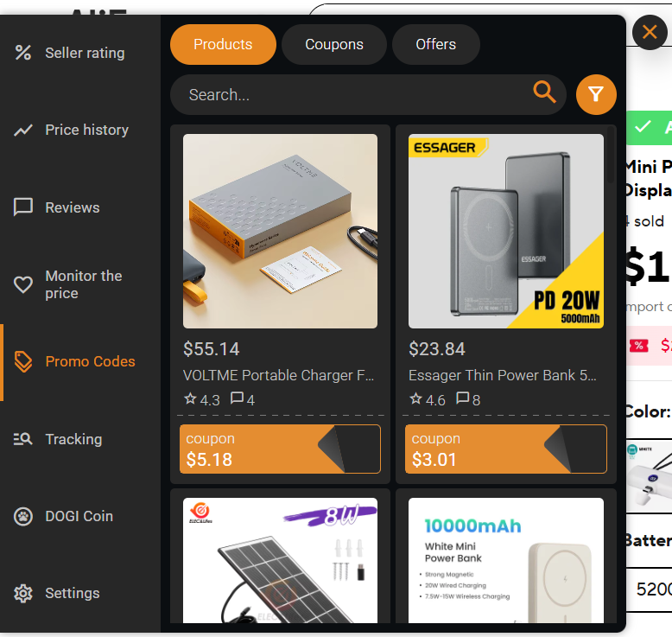Click the Settings gear icon
Image resolution: width=672 pixels, height=637 pixels.
(x=23, y=593)
